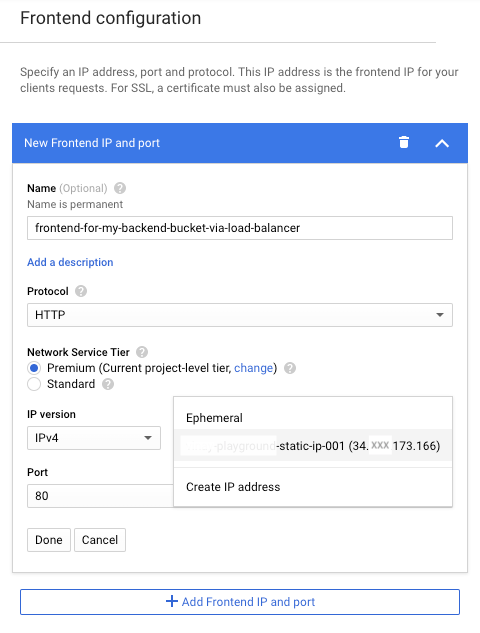Click the change tier link
Screen dimensions: 480x633
pos(254,368)
